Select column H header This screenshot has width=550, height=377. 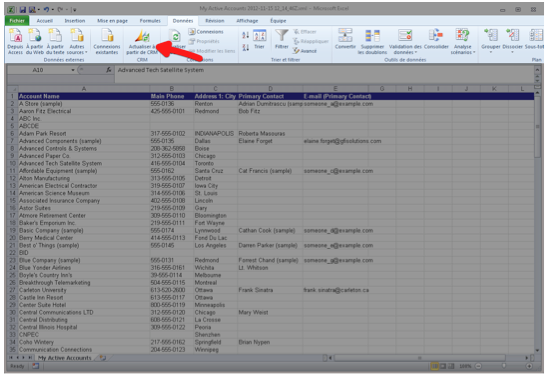pos(410,89)
